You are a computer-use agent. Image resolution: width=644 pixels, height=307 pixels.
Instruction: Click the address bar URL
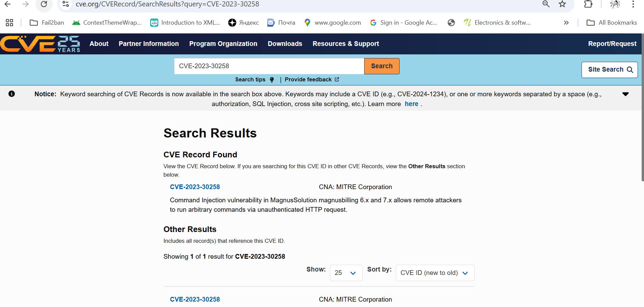click(167, 4)
